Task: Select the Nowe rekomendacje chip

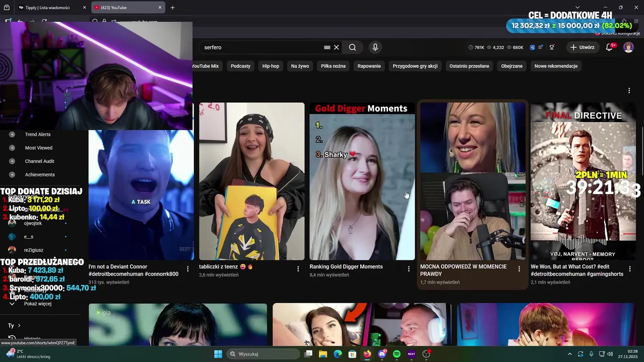Action: pos(556,66)
